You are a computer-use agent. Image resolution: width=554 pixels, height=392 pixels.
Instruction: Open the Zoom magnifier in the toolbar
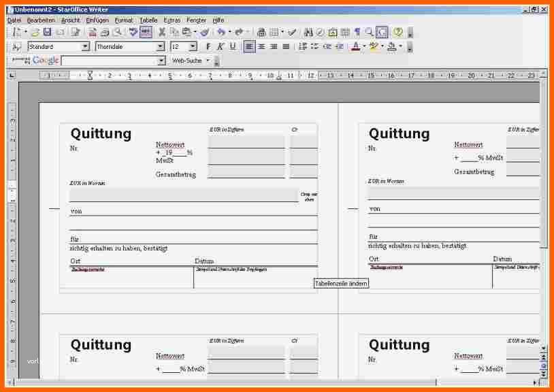tap(369, 32)
